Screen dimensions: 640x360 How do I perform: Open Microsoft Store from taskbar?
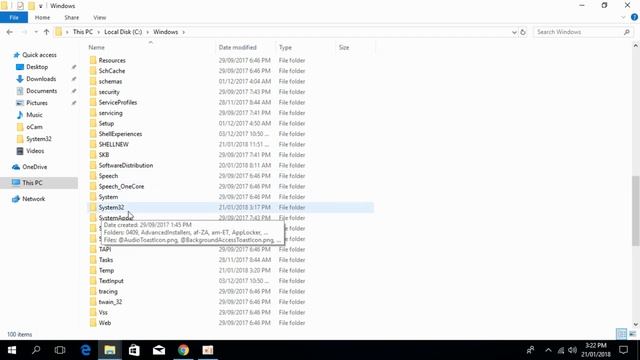point(134,350)
